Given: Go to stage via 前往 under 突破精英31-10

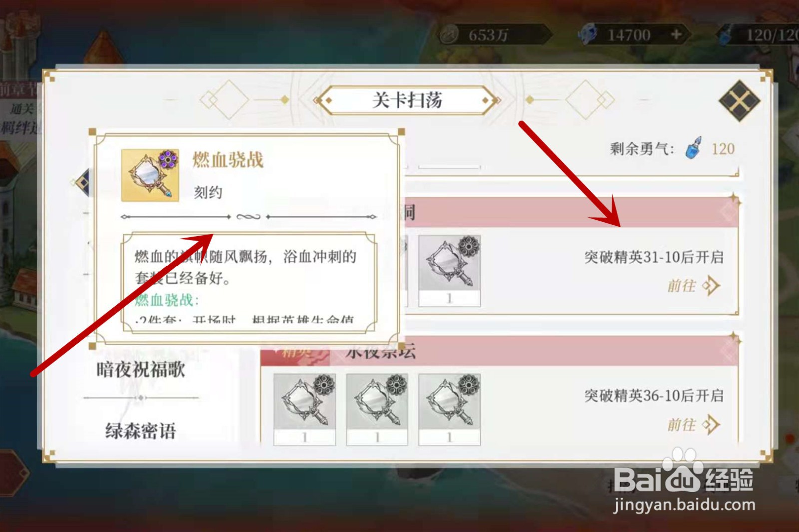Looking at the screenshot, I should pyautogui.click(x=681, y=286).
